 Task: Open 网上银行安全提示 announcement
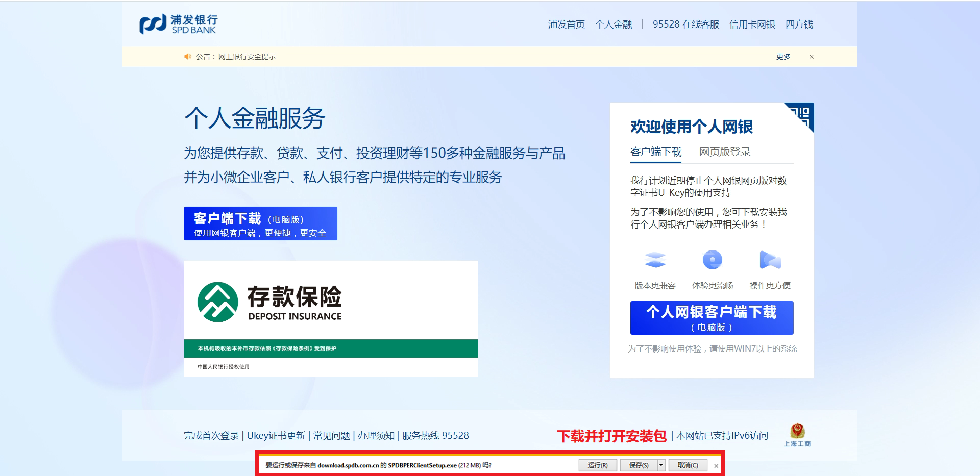(x=247, y=57)
